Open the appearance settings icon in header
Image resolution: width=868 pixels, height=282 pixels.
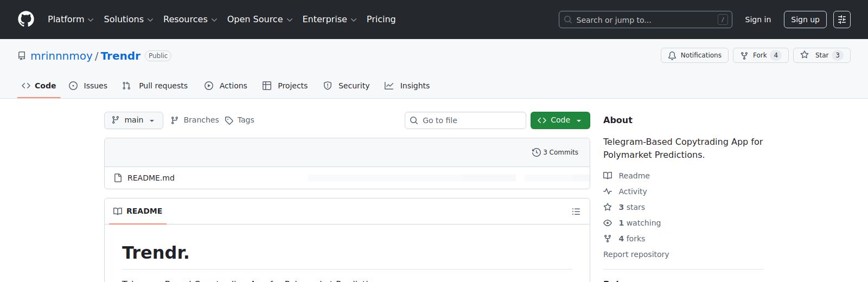pyautogui.click(x=841, y=20)
